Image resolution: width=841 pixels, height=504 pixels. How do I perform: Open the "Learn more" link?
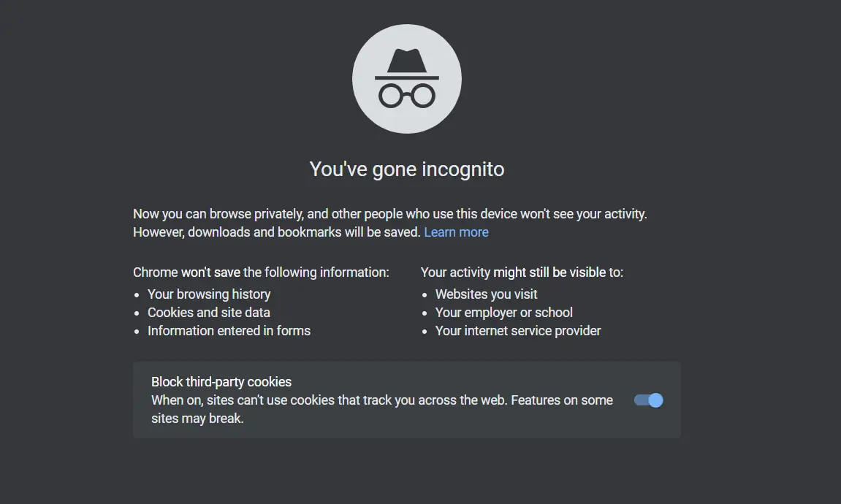[x=456, y=232]
